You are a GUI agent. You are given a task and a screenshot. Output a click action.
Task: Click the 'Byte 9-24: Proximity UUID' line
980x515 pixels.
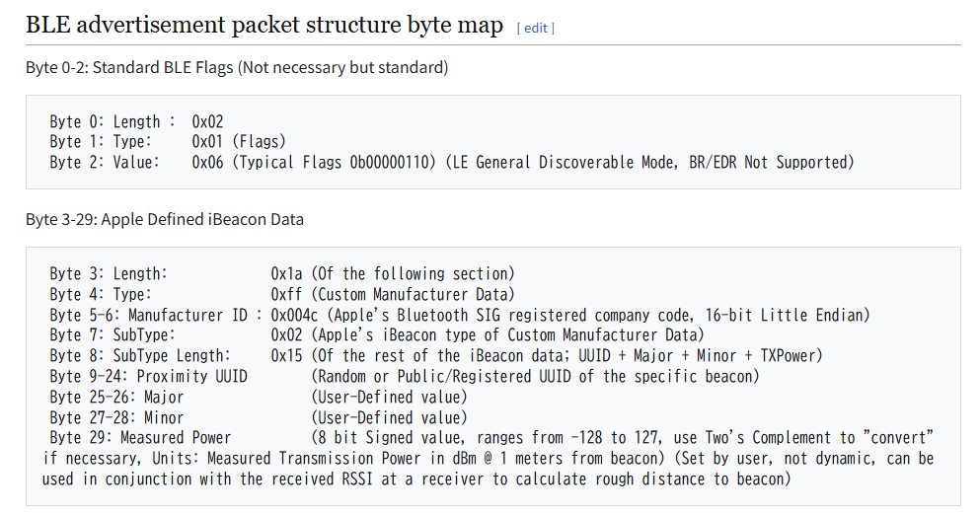click(148, 376)
